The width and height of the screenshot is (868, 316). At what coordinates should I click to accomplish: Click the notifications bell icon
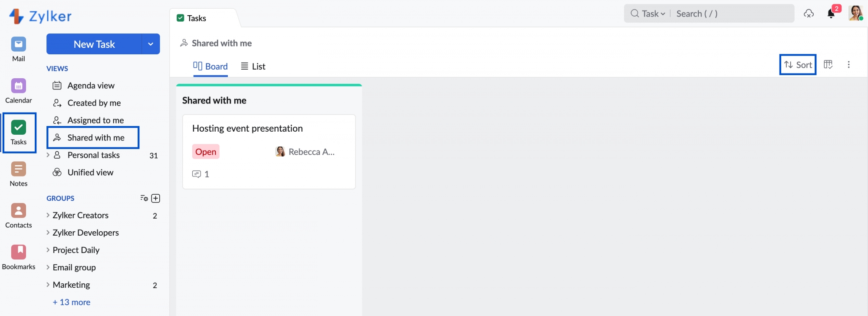click(831, 13)
